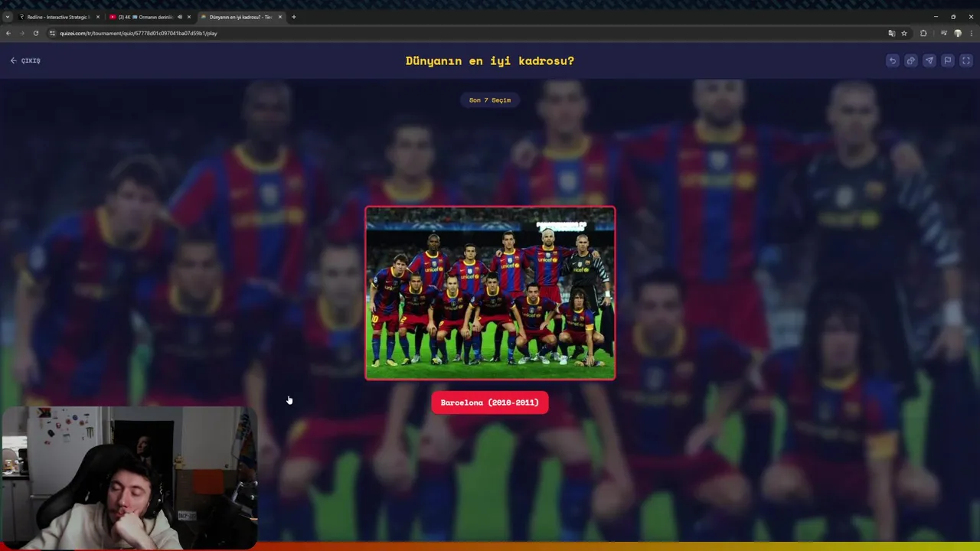The width and height of the screenshot is (980, 551).
Task: Restore down the Chrome window
Action: 953,16
